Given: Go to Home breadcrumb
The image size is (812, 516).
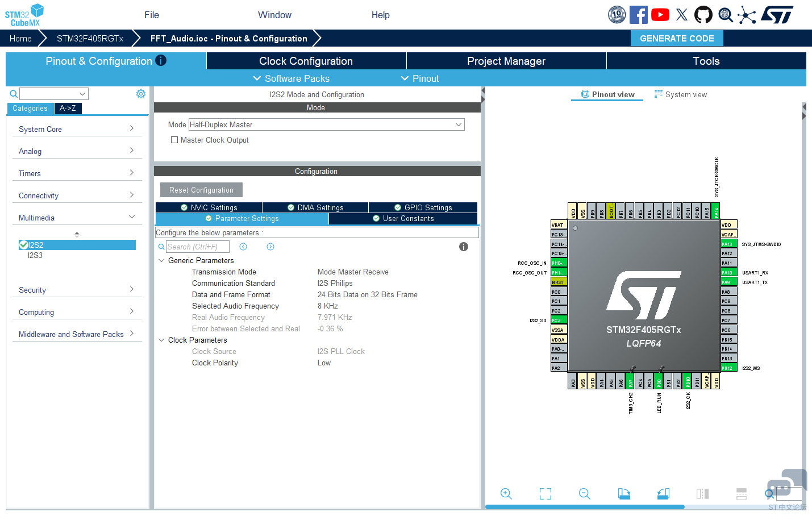Looking at the screenshot, I should click(x=20, y=38).
